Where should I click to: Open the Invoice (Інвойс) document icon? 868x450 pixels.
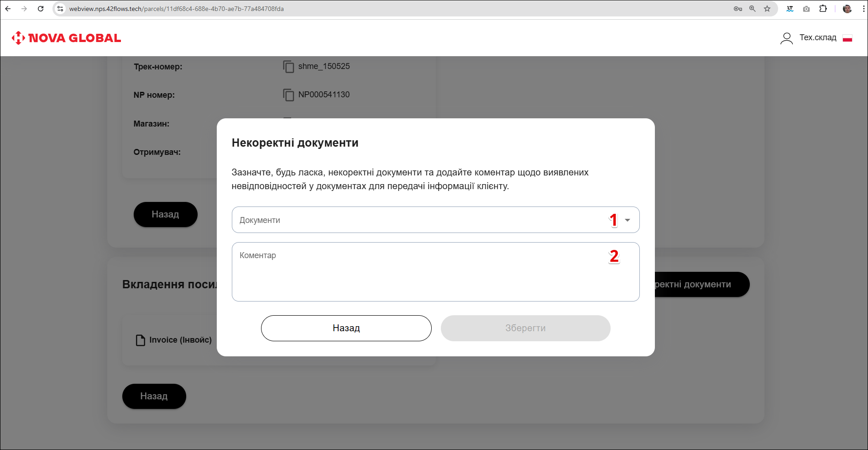click(x=141, y=340)
